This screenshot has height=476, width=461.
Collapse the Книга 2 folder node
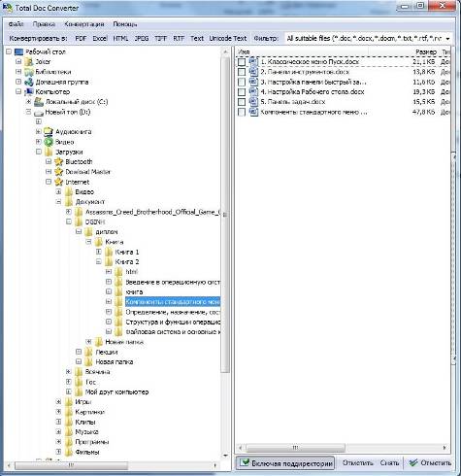click(99, 261)
